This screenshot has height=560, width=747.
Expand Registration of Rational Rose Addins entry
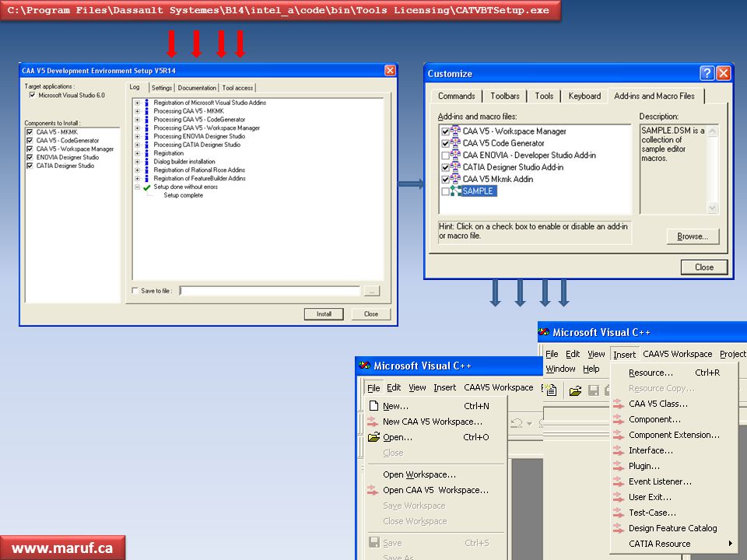(137, 170)
